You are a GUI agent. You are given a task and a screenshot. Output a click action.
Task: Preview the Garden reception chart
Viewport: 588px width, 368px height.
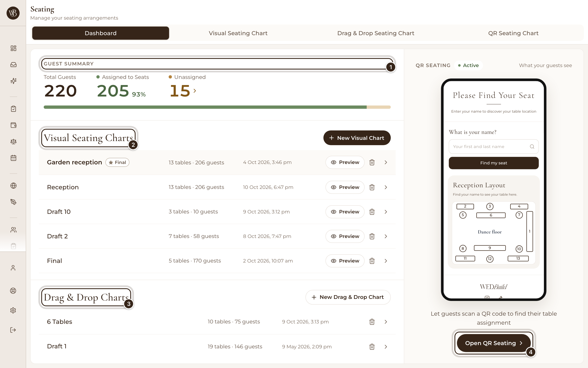[345, 162]
